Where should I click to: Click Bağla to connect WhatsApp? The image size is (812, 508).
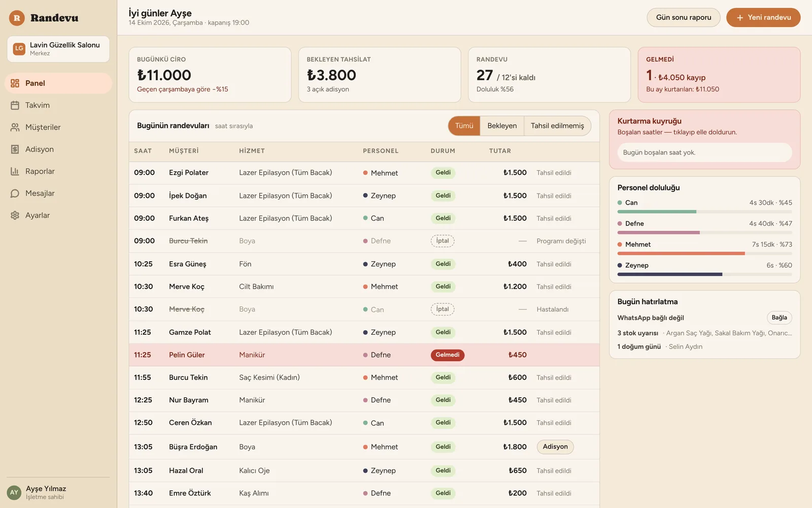pyautogui.click(x=779, y=318)
